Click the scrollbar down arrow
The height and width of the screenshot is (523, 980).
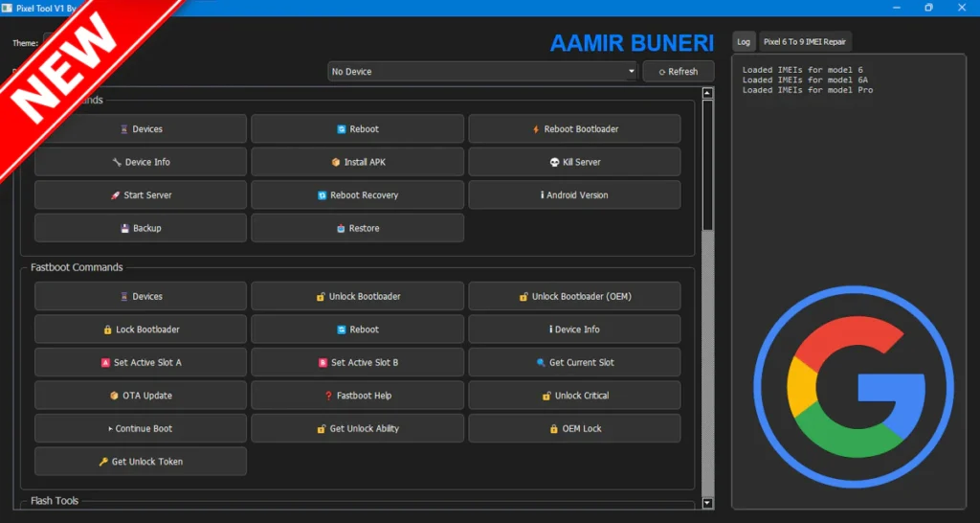coord(707,503)
